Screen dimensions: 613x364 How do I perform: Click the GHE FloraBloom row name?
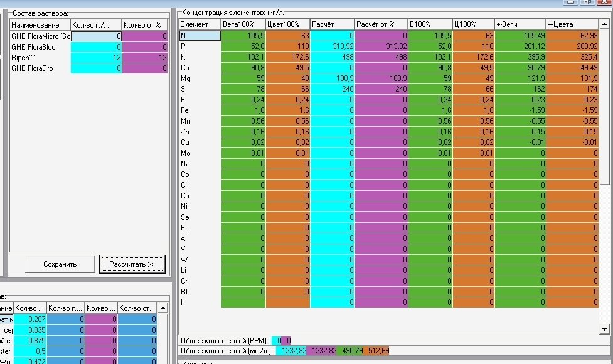tap(36, 47)
